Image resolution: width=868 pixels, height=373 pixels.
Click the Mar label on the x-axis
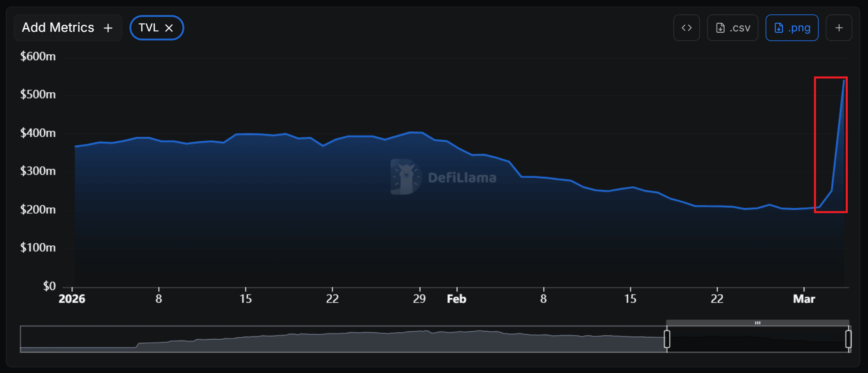(x=804, y=299)
